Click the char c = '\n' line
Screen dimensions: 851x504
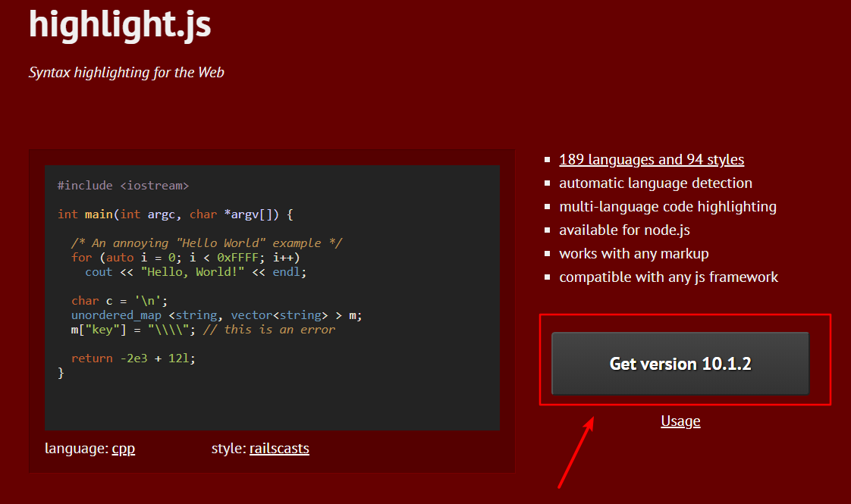point(119,301)
